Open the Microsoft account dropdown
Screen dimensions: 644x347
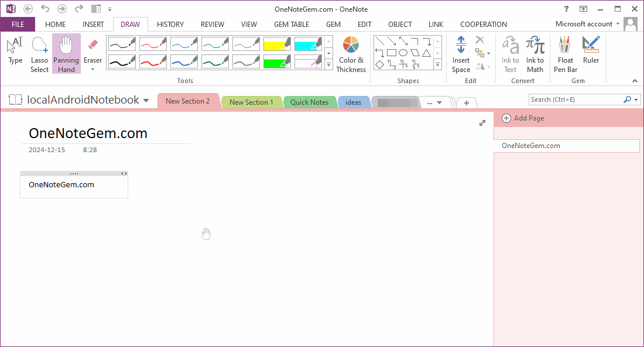tap(588, 24)
